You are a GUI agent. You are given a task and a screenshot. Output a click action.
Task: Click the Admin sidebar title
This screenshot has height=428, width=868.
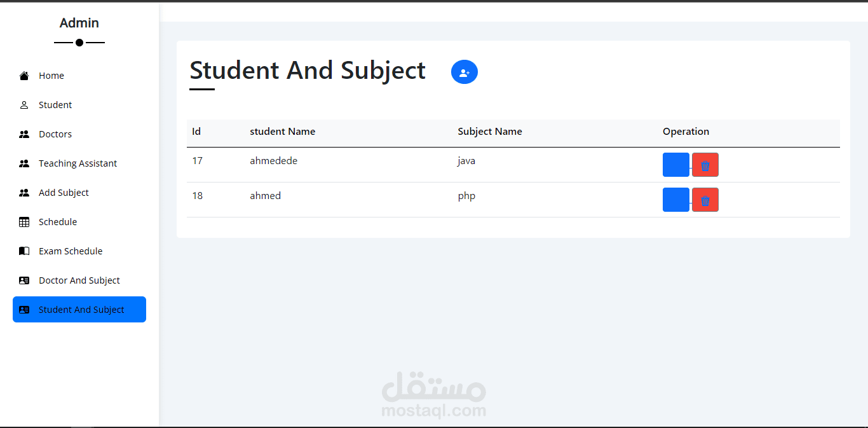(79, 23)
